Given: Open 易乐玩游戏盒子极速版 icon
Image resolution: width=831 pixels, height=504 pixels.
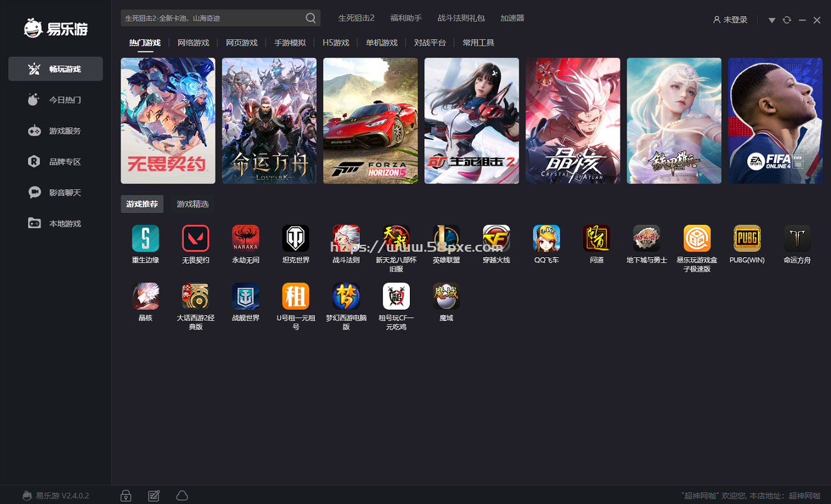Looking at the screenshot, I should coord(697,239).
